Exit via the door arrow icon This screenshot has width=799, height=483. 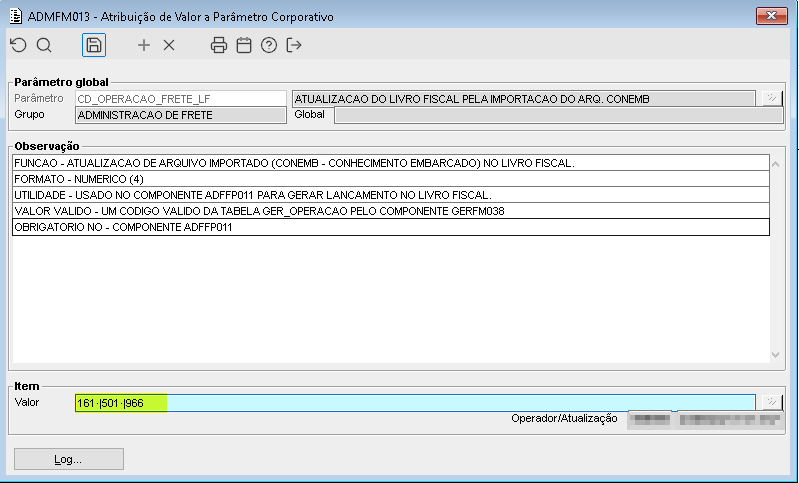tap(294, 45)
